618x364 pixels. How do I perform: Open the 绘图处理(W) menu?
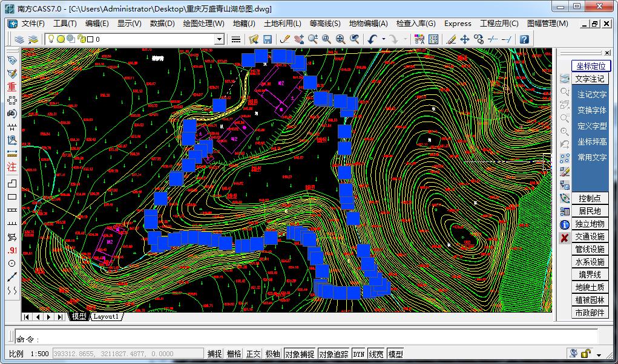click(x=203, y=24)
